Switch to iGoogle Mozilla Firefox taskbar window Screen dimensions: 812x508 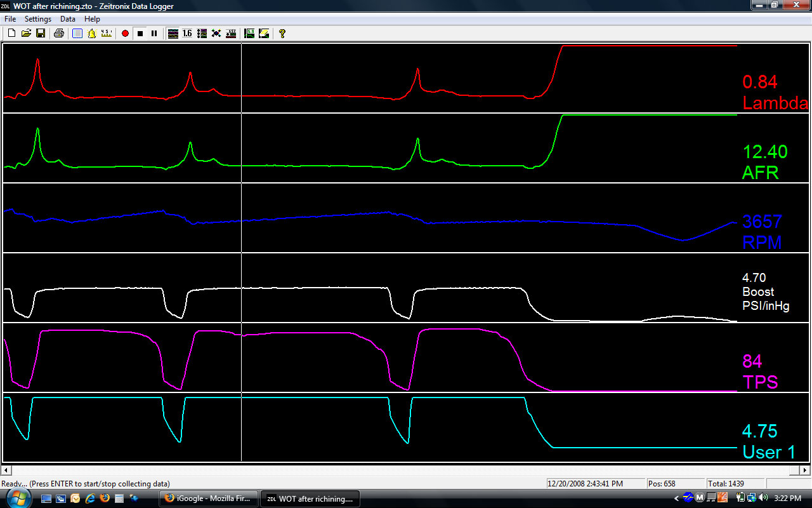click(208, 498)
